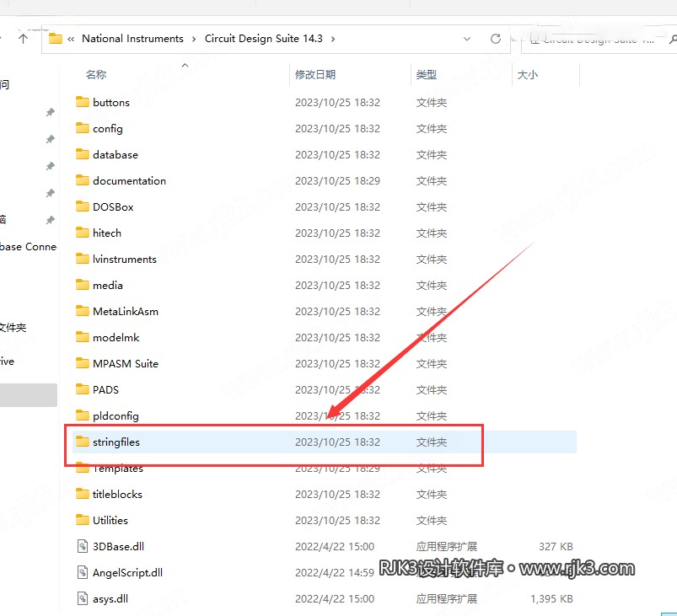This screenshot has width=677, height=616.
Task: Expand chevron after Circuit Design Suite 14.3
Action: click(333, 40)
